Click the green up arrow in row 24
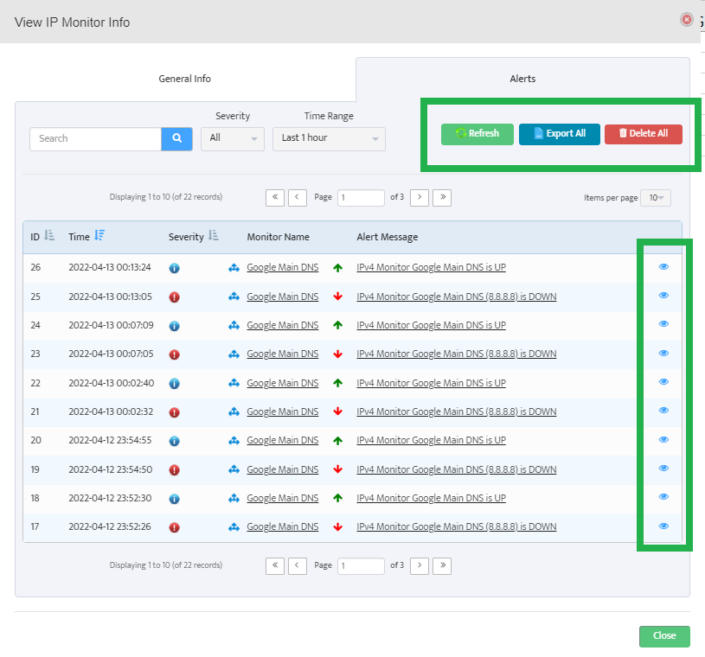Viewport: 705px width, 657px height. [x=338, y=325]
